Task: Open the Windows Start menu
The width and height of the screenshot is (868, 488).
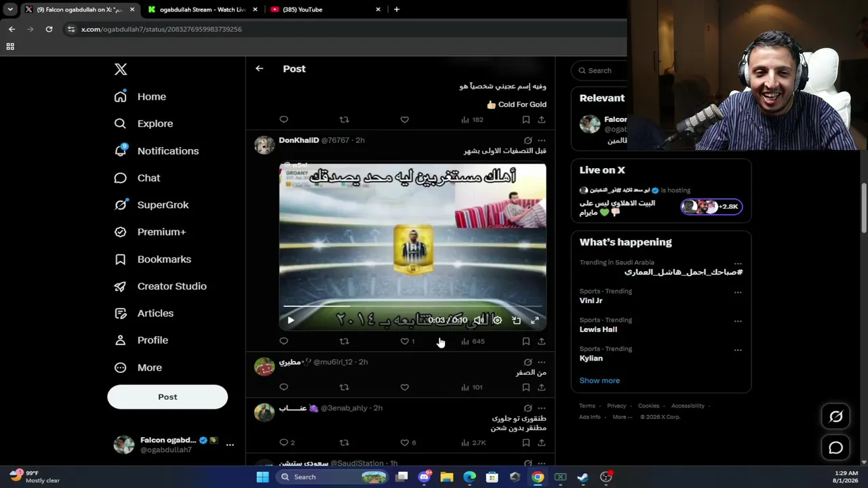Action: 262,477
